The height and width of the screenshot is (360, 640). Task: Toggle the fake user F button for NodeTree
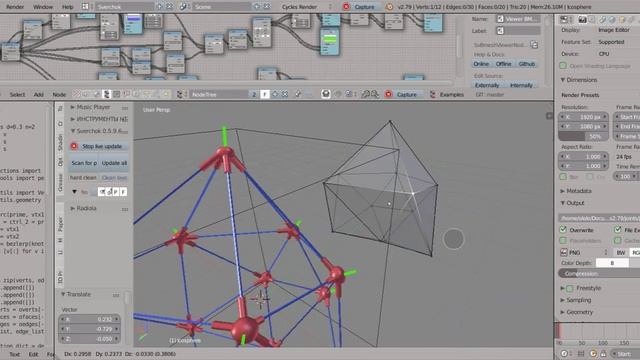click(x=264, y=95)
